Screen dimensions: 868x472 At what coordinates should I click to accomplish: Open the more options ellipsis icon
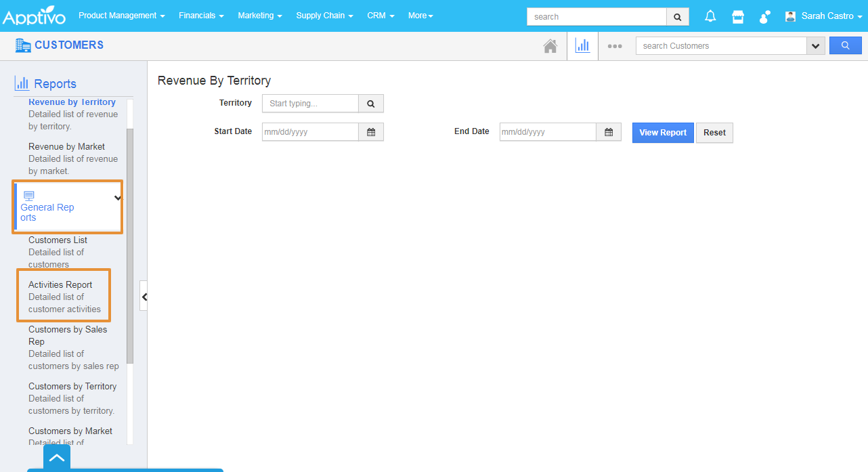tap(615, 46)
